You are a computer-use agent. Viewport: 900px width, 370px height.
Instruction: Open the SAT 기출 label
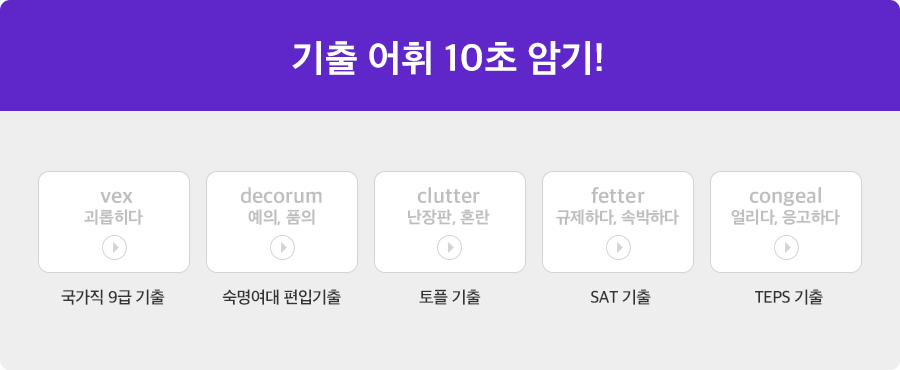pyautogui.click(x=620, y=298)
